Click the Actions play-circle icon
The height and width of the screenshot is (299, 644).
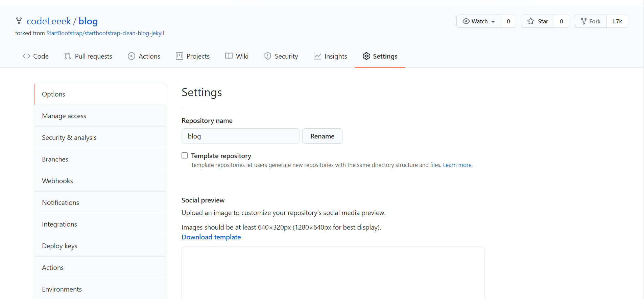132,56
